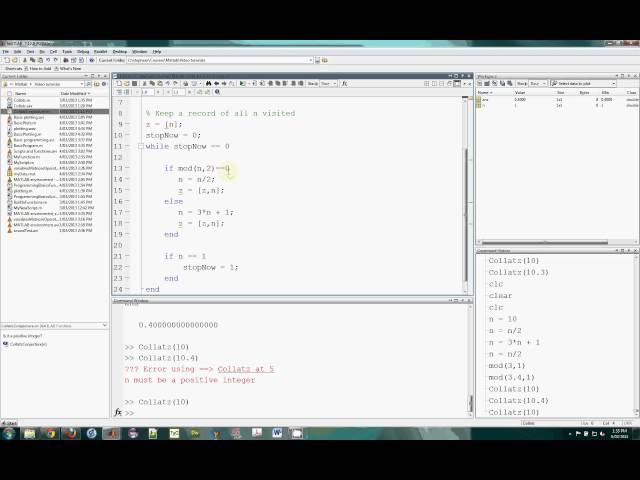Click the editor Find binoculars icon
The height and width of the screenshot is (480, 640).
pos(209,83)
